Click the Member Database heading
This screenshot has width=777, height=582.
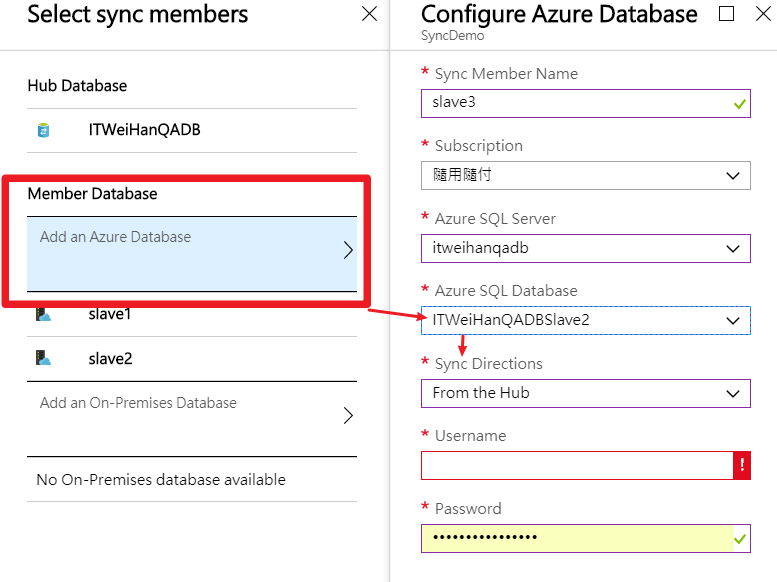pyautogui.click(x=92, y=193)
